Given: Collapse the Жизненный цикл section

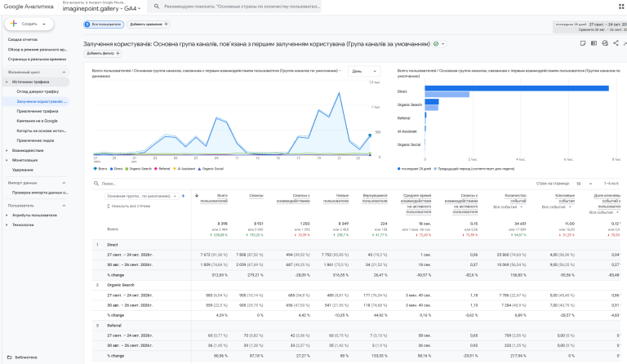Looking at the screenshot, I should (64, 72).
